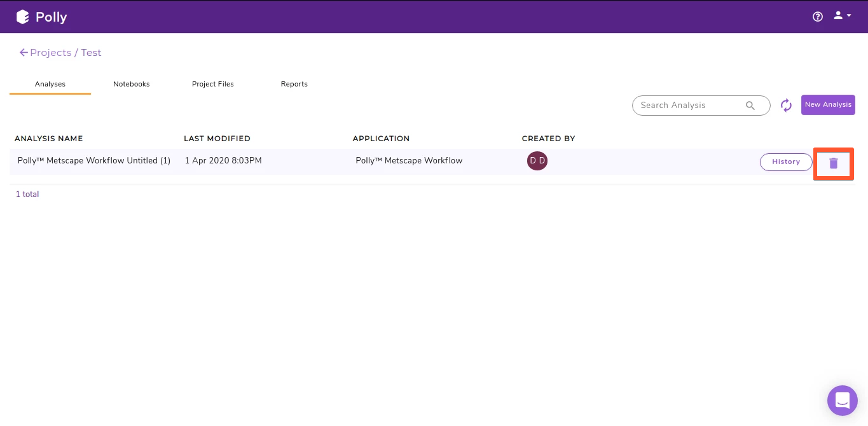The width and height of the screenshot is (868, 426).
Task: Switch to the Notebooks tab
Action: click(x=131, y=83)
